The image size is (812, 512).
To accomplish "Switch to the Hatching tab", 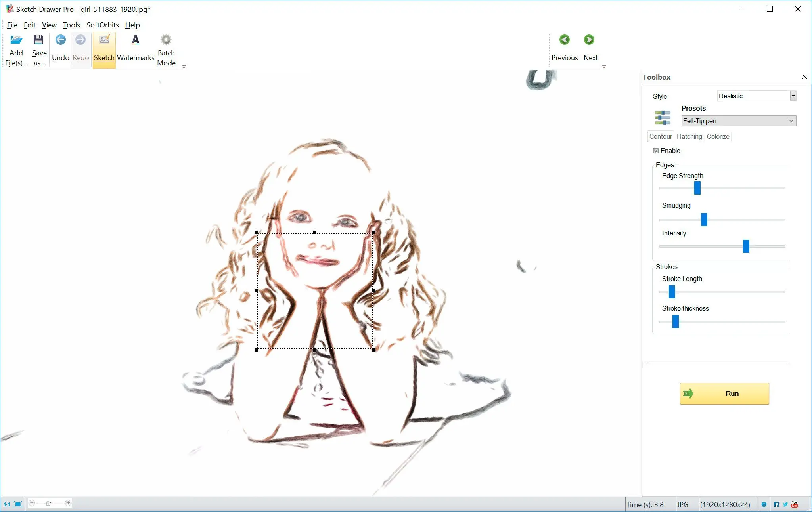I will click(x=689, y=136).
